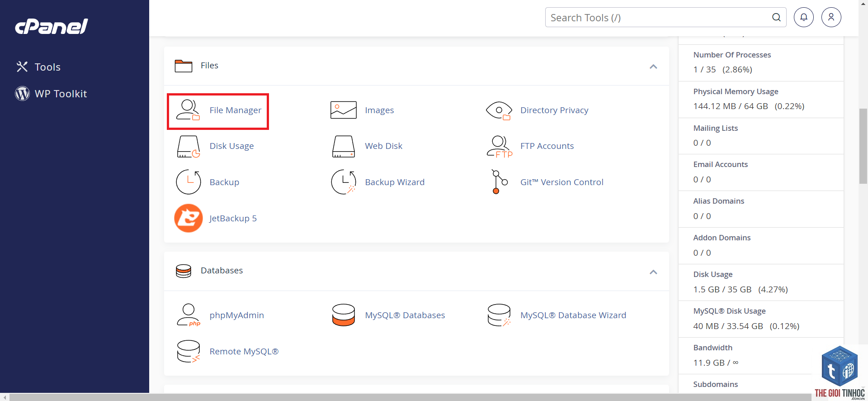Open the Directory Privacy link
The image size is (868, 401).
(x=554, y=110)
